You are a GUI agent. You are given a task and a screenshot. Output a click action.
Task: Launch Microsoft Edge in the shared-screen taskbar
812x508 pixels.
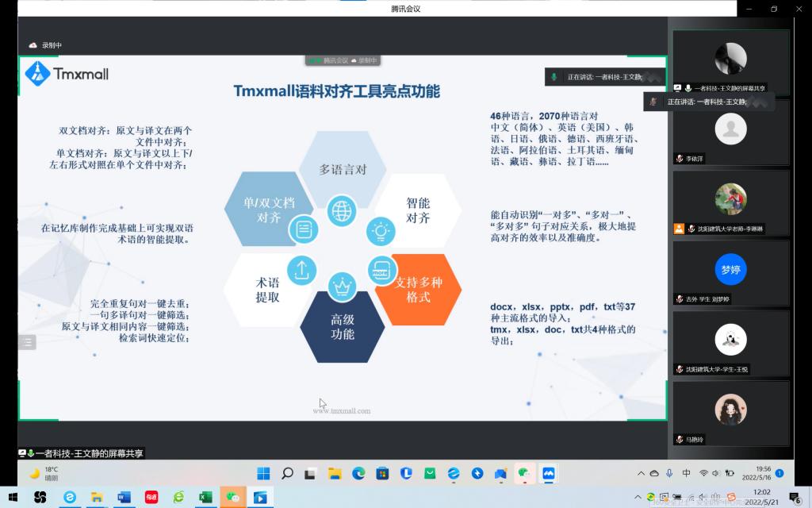(358, 473)
